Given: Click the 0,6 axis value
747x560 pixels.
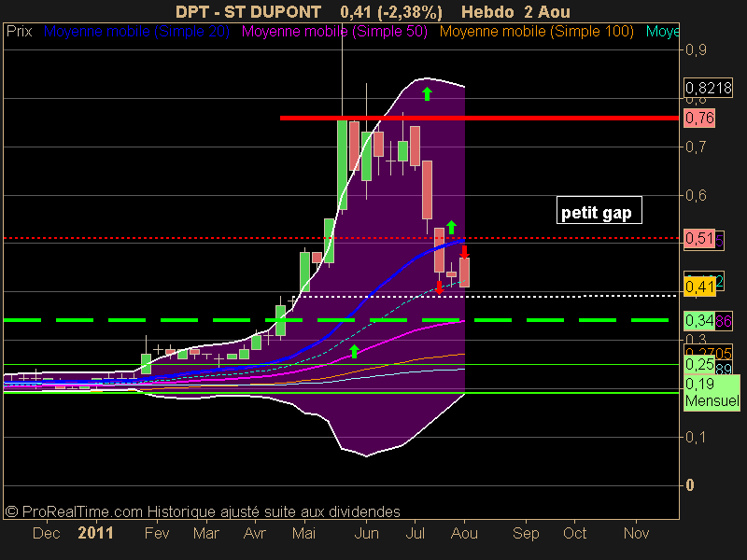Looking at the screenshot, I should 696,195.
